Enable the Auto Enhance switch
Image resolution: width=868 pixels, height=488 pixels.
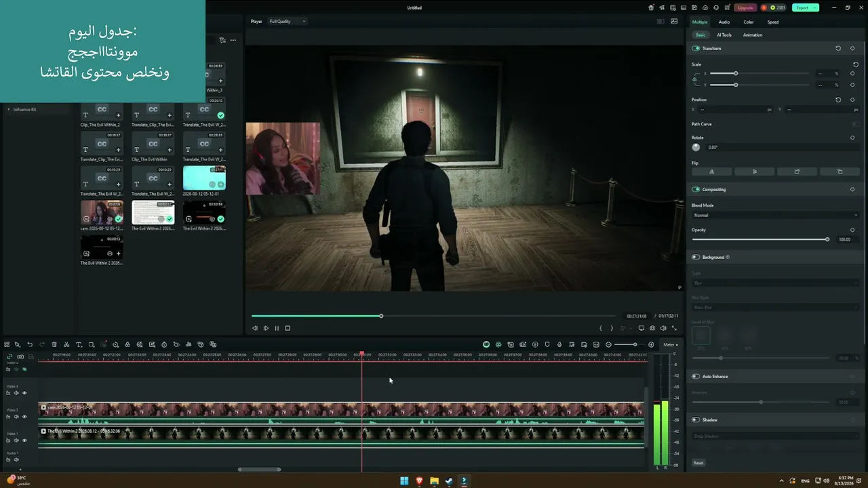[x=696, y=377]
